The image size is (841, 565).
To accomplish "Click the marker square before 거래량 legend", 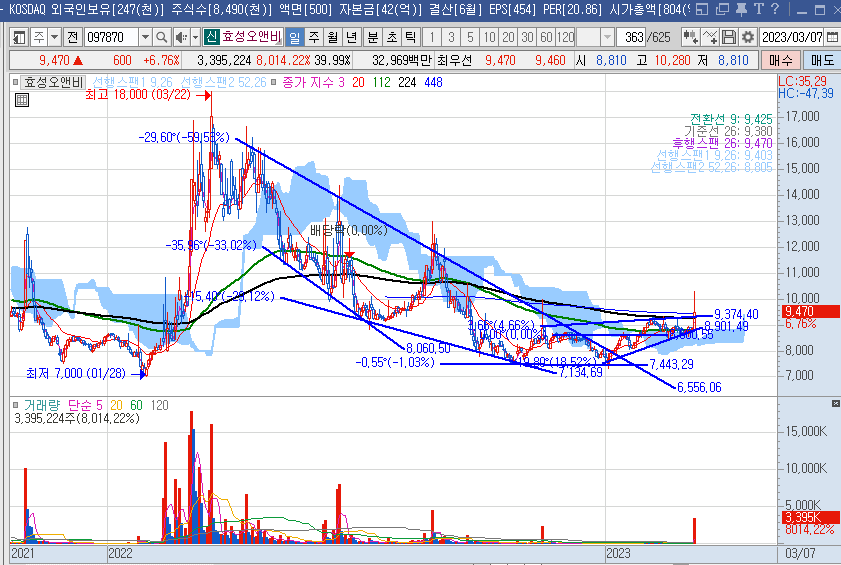I will 16,405.
